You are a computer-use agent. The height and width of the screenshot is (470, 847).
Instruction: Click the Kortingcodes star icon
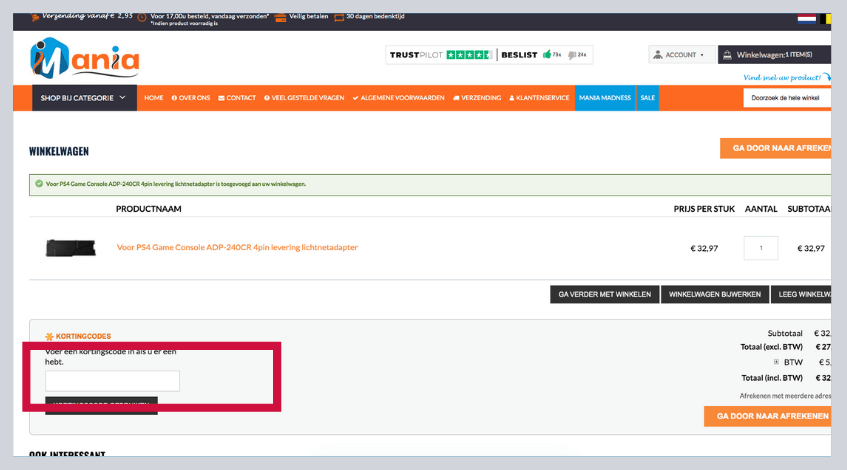coord(49,337)
